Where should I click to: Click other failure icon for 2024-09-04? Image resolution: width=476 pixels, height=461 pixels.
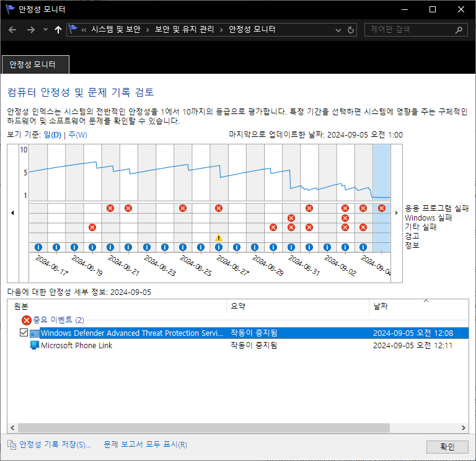(x=363, y=227)
